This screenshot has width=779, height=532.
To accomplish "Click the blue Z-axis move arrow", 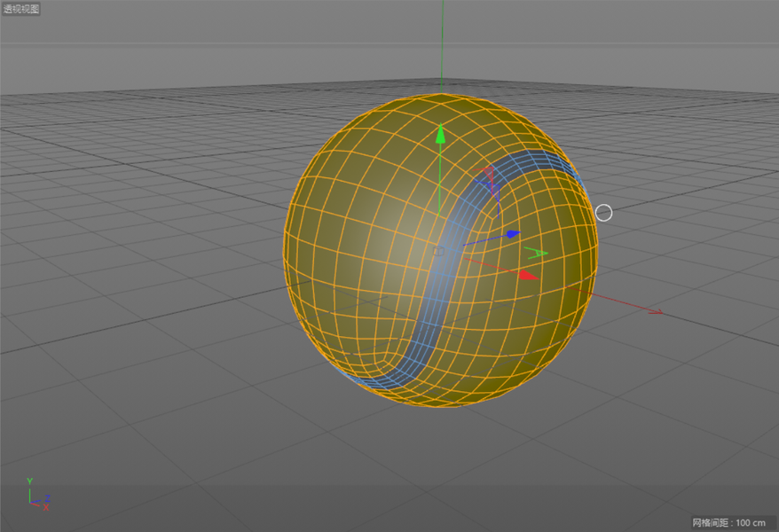I will (513, 234).
